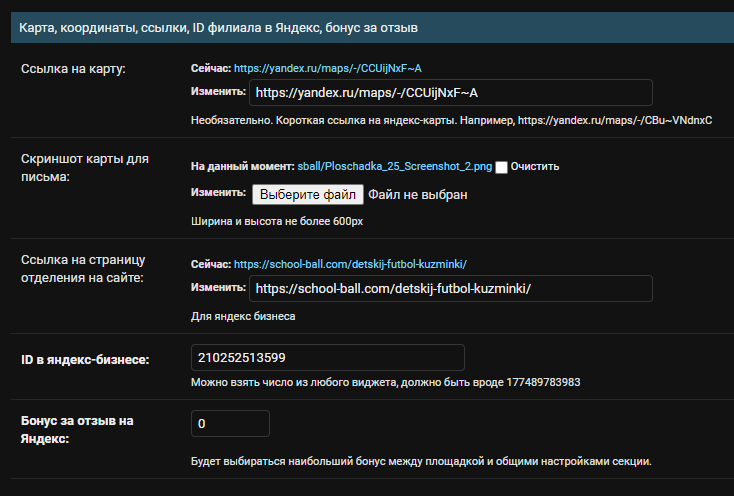This screenshot has height=496, width=734.
Task: Focus the map link URL input field
Action: (x=450, y=93)
